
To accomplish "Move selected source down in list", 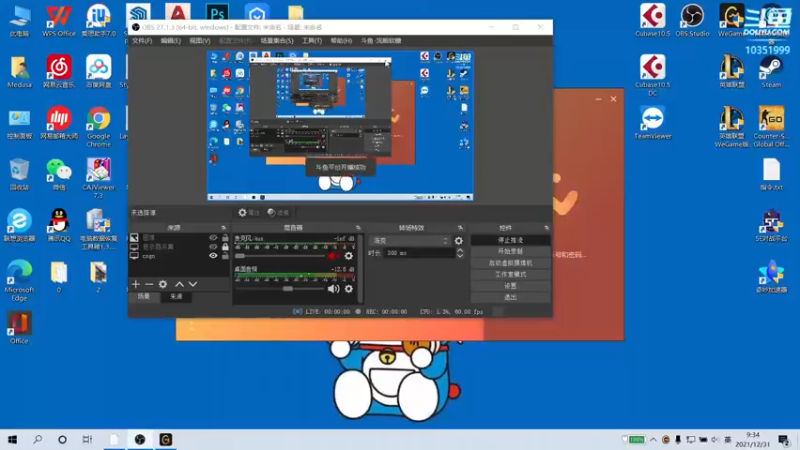I will point(193,284).
